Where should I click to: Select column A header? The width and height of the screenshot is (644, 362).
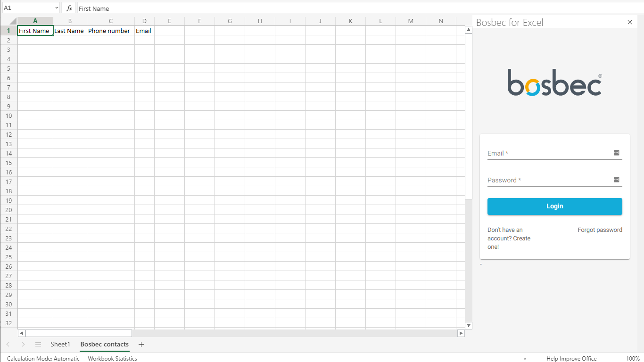coord(35,21)
